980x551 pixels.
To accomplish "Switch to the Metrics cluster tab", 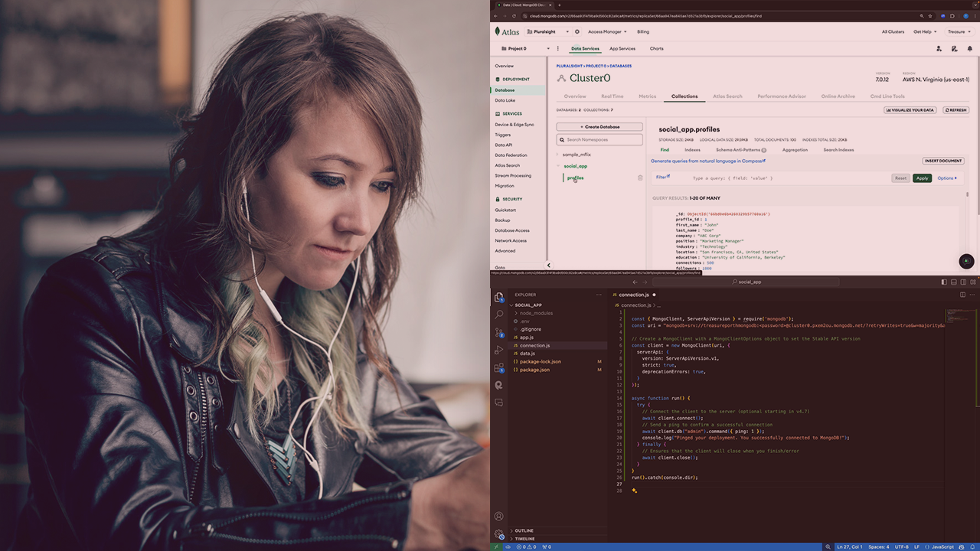I will pyautogui.click(x=648, y=96).
